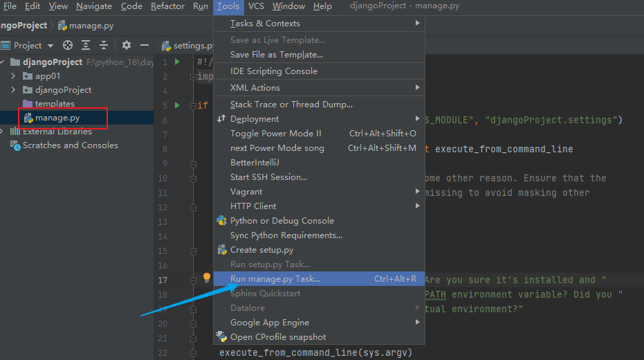Viewport: 644px width, 360px height.
Task: Click the green run arrow on line 5
Action: tap(177, 105)
